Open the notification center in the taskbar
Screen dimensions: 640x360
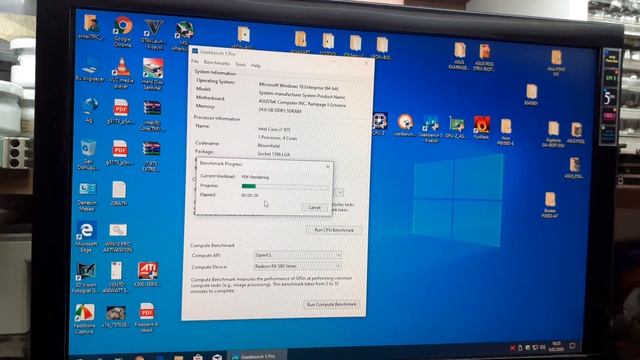tap(572, 346)
